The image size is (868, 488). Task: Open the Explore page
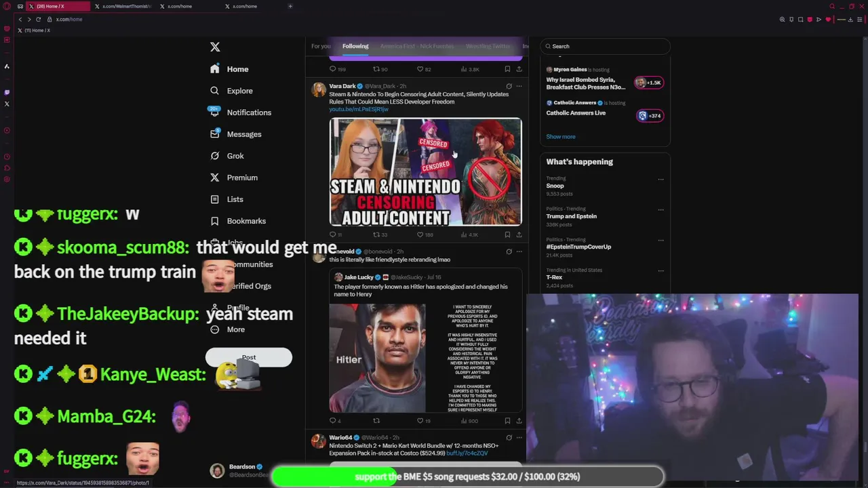coord(231,91)
